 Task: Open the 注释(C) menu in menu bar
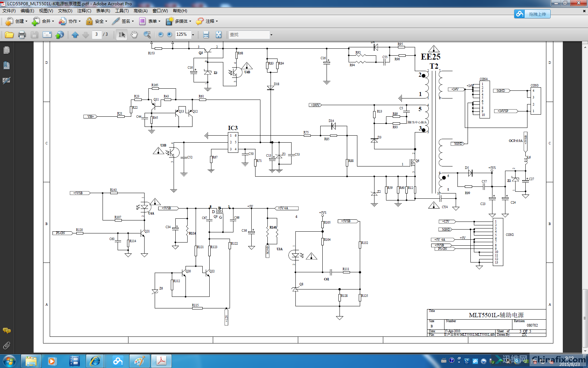pos(84,11)
